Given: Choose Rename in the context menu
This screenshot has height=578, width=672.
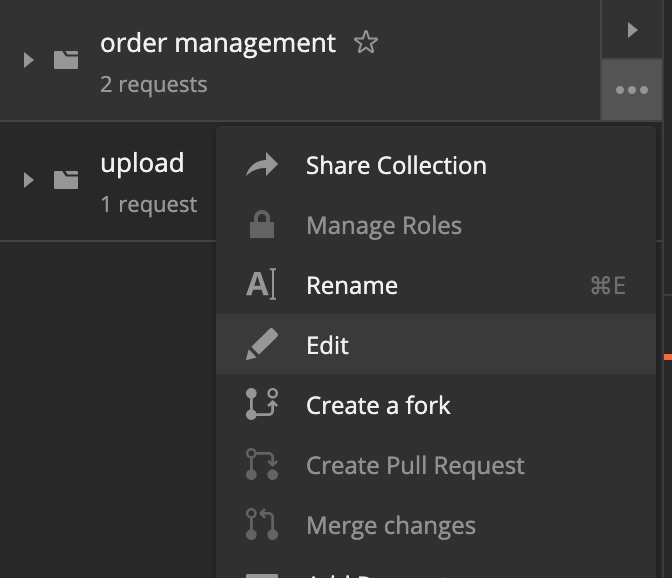Looking at the screenshot, I should pos(352,286).
